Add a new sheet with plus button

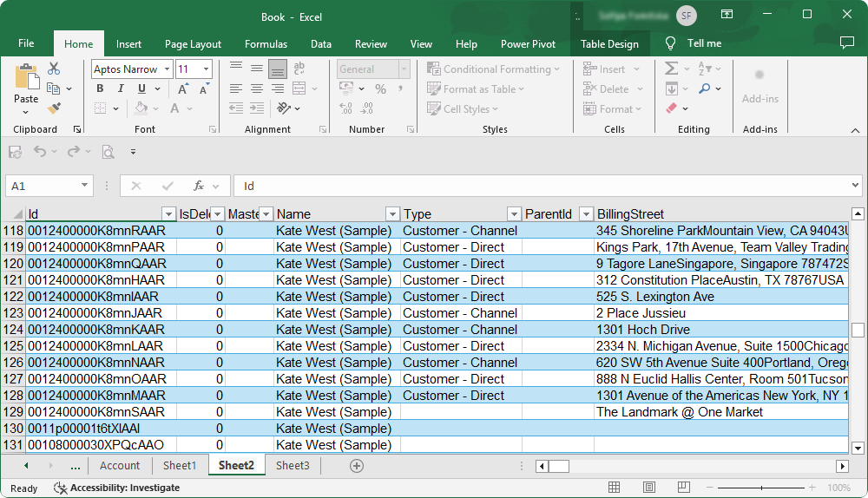(357, 466)
